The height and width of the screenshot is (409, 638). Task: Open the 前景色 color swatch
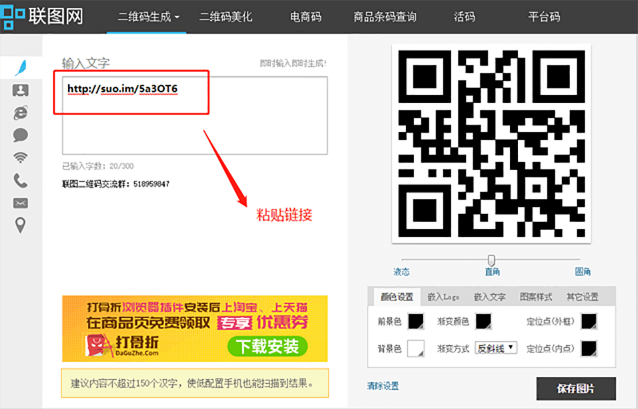pyautogui.click(x=416, y=322)
